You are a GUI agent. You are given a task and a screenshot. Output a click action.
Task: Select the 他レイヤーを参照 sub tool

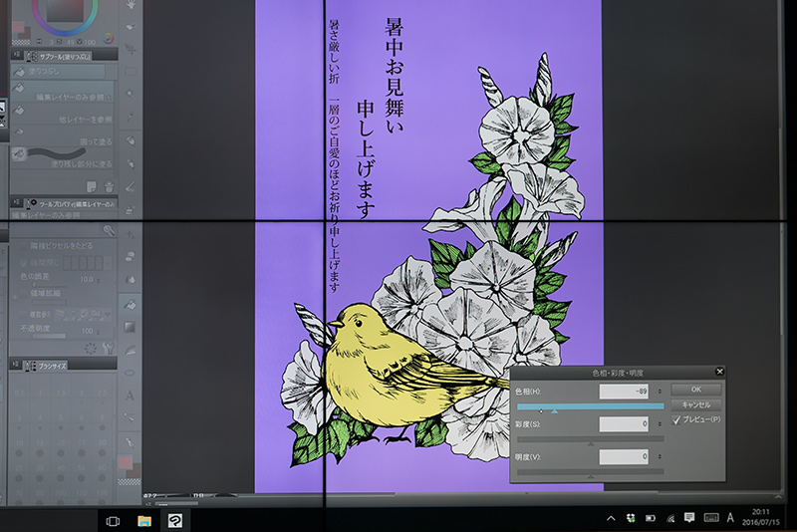62,115
